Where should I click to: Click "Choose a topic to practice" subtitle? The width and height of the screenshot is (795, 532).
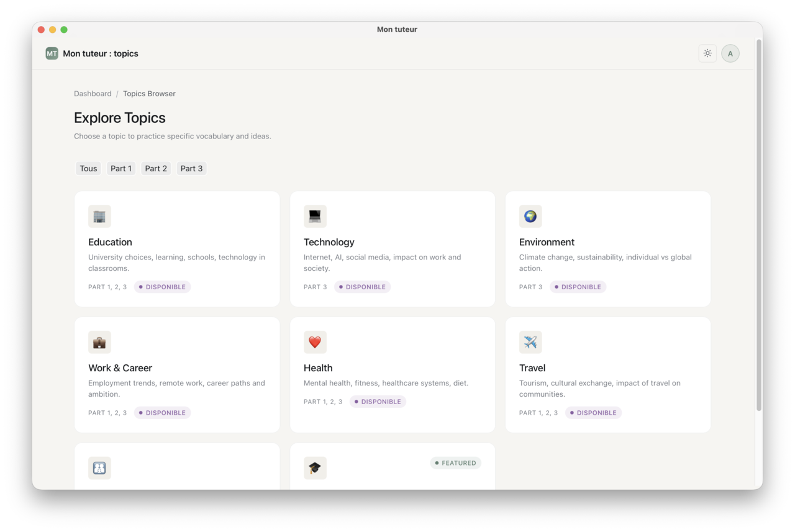pyautogui.click(x=173, y=136)
